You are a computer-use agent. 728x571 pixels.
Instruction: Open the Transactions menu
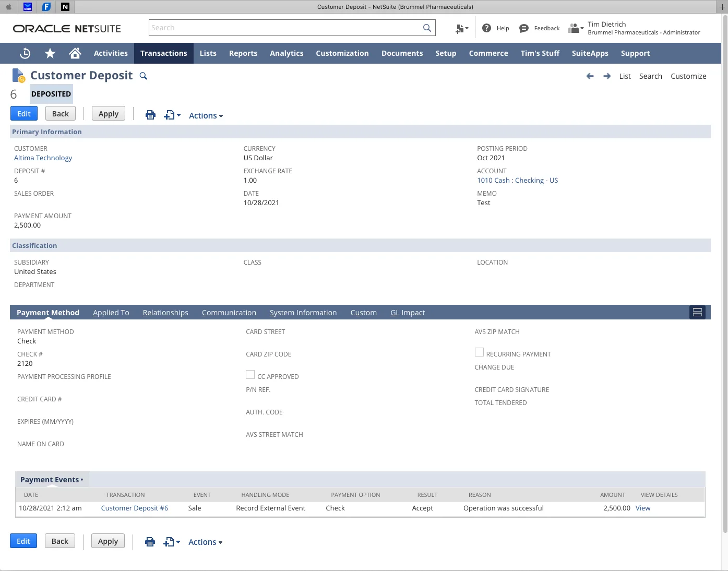[x=164, y=53]
